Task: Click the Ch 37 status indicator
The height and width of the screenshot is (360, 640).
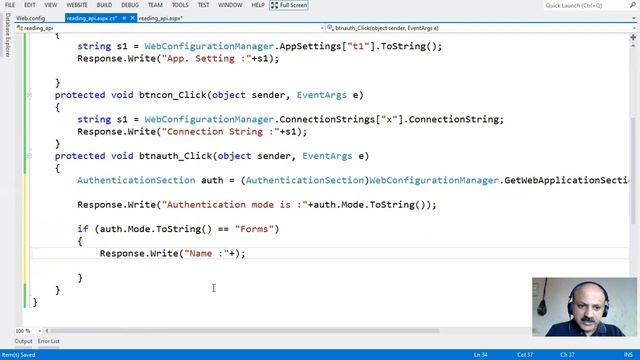Action: click(x=567, y=355)
